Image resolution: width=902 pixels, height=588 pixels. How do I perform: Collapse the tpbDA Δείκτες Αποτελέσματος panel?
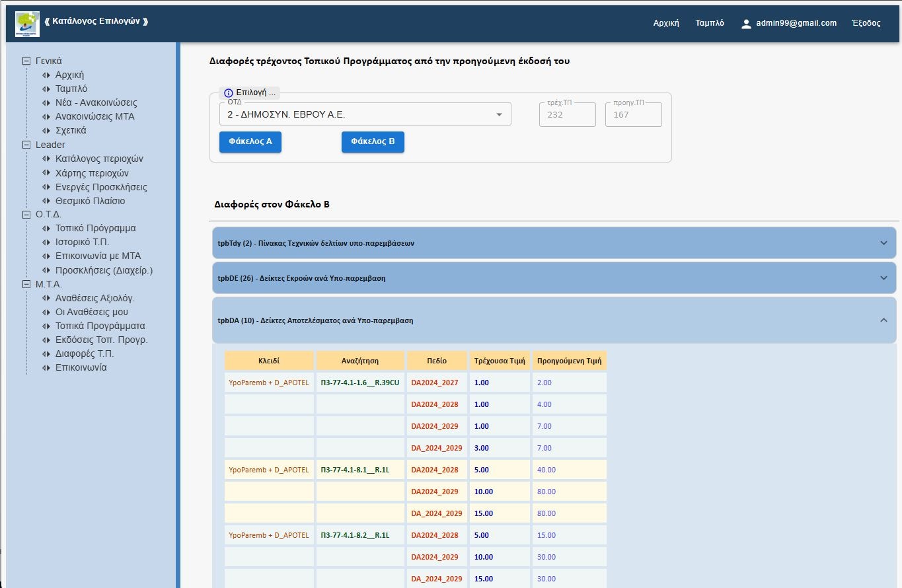(883, 320)
